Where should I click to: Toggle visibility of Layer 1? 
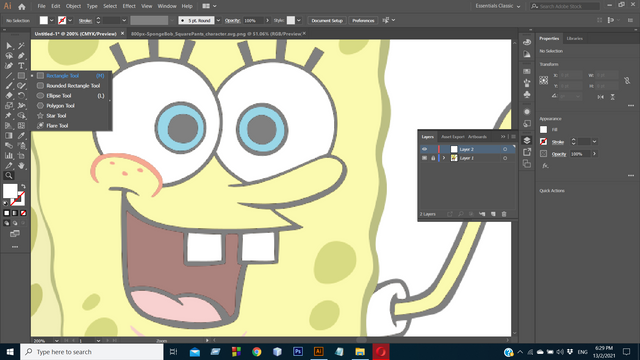[424, 158]
